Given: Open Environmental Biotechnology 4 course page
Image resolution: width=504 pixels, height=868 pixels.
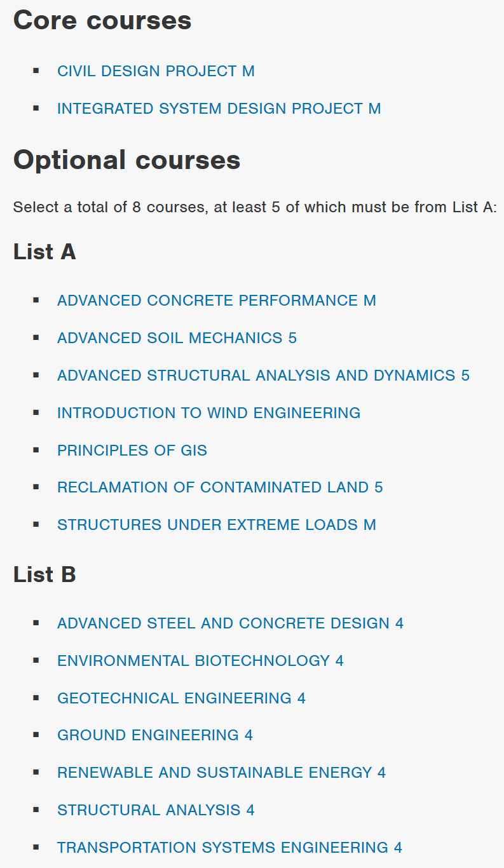Looking at the screenshot, I should [x=200, y=661].
